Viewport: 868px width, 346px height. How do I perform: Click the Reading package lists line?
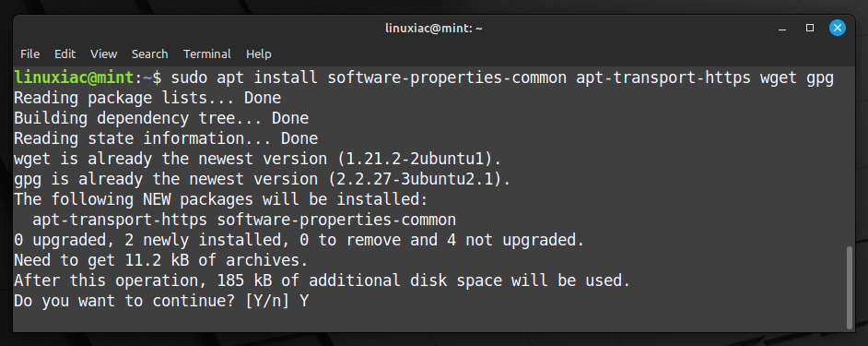point(147,99)
